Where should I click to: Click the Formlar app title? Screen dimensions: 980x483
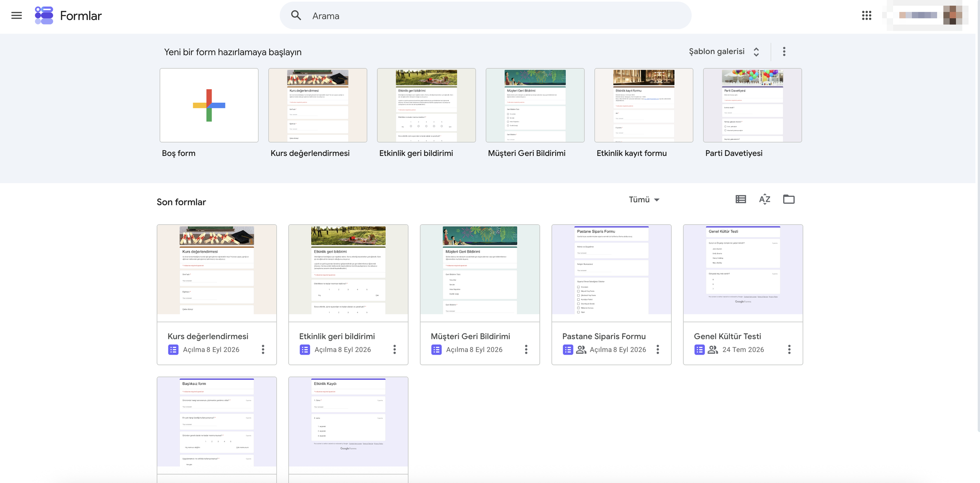[x=81, y=16]
